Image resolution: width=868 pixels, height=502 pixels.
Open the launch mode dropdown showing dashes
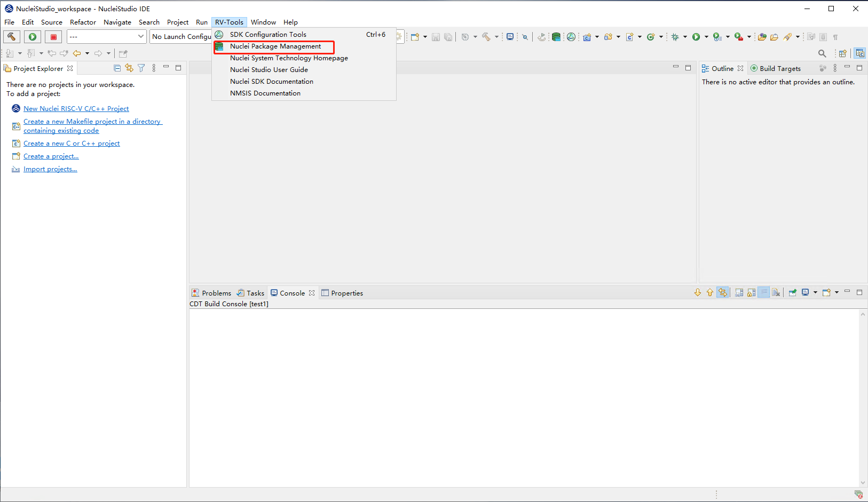point(107,37)
